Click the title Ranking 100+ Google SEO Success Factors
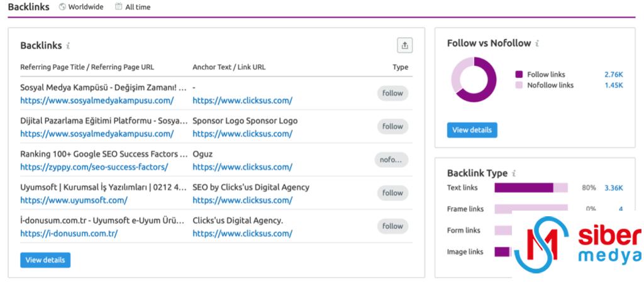This screenshot has width=644, height=286. 105,154
